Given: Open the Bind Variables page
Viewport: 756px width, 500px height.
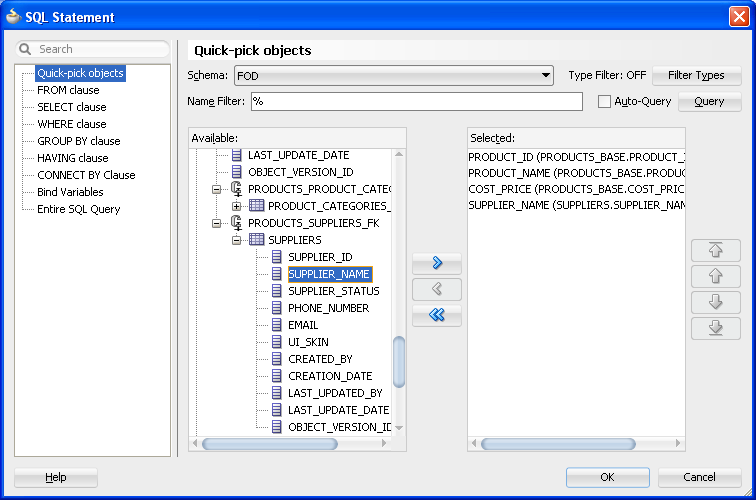Looking at the screenshot, I should tap(70, 192).
